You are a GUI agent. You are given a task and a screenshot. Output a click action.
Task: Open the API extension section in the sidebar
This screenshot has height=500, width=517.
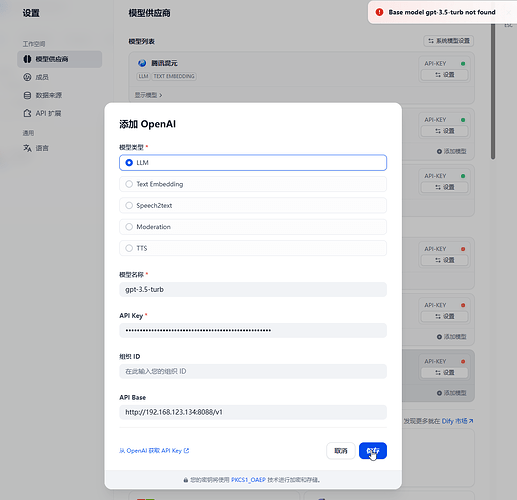[x=59, y=113]
